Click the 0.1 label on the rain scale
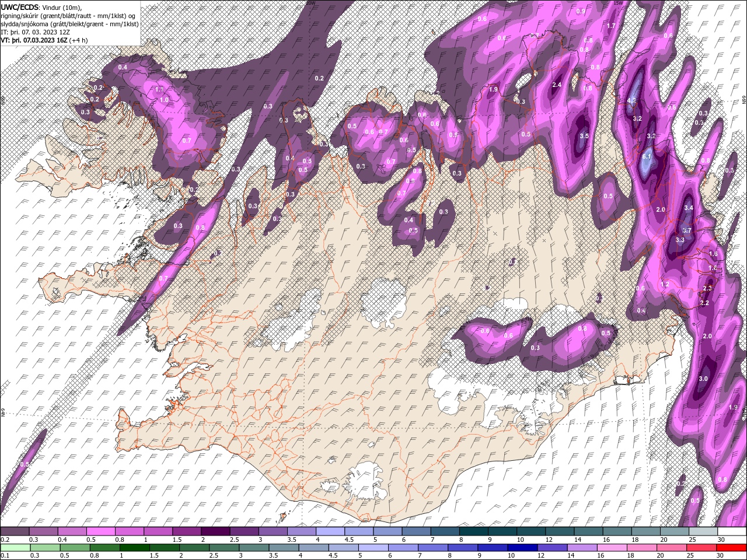747x560 pixels. (x=5, y=556)
